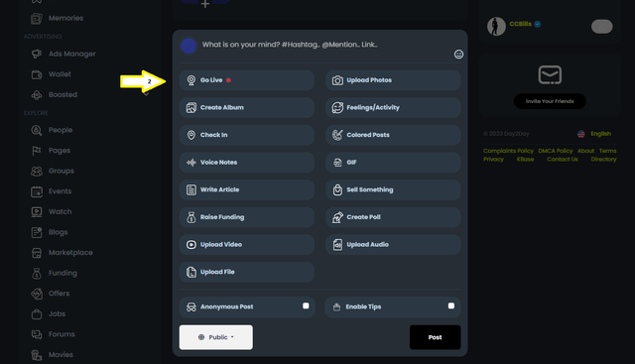
Task: Tick the Enable Tips checkbox
Action: (451, 305)
